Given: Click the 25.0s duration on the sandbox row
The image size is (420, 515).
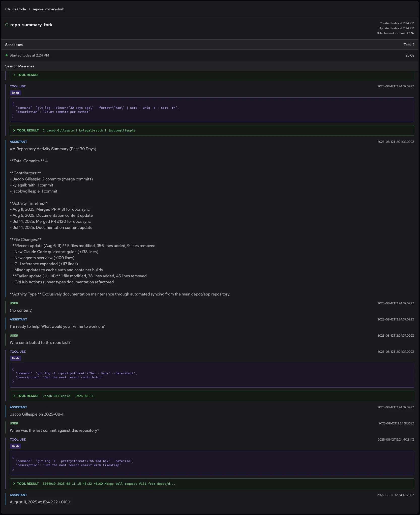Looking at the screenshot, I should [410, 55].
